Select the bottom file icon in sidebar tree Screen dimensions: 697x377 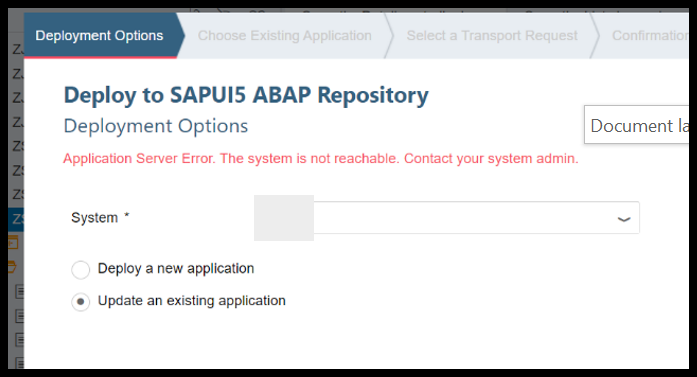coord(20,362)
